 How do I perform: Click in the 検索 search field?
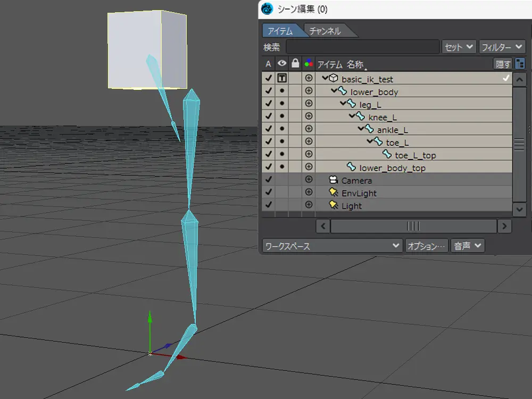coord(363,47)
